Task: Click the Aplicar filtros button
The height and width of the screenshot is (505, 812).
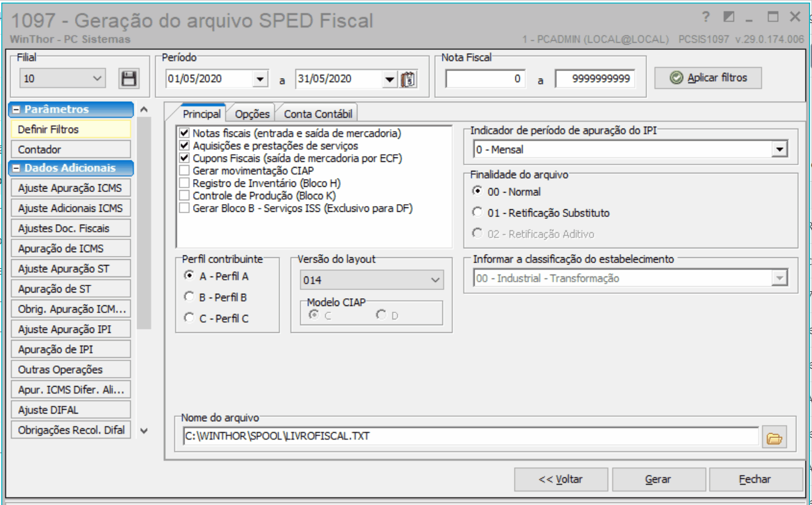Action: click(708, 78)
